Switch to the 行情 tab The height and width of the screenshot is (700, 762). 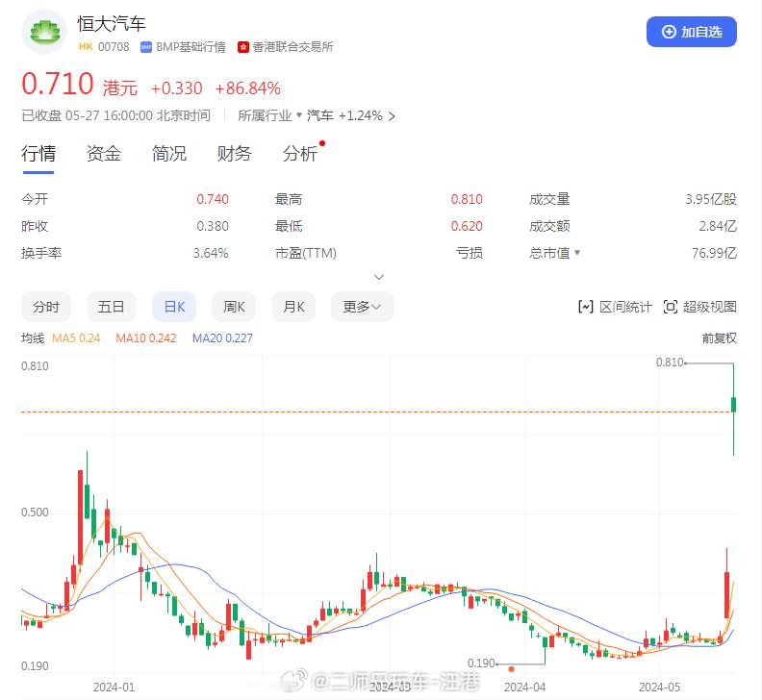pyautogui.click(x=38, y=154)
